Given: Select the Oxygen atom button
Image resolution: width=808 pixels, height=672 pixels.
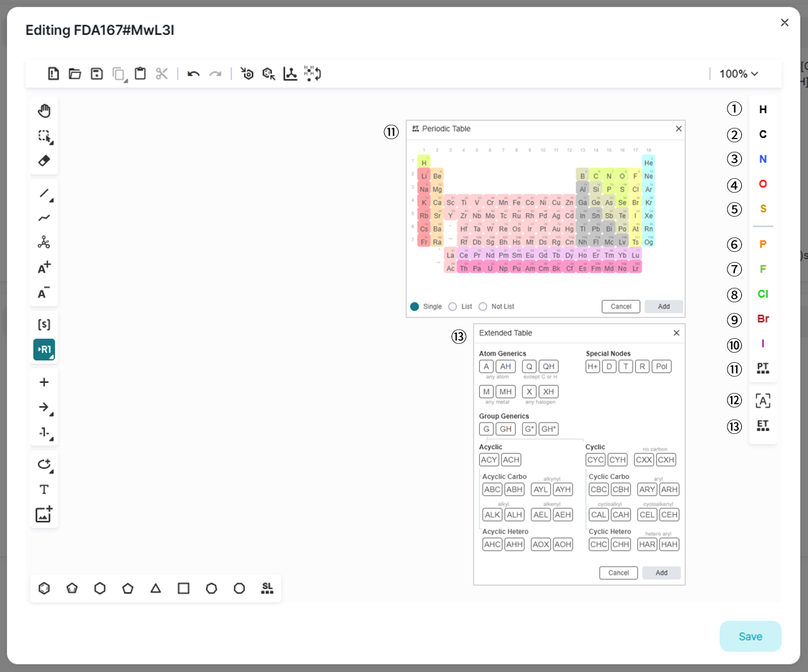Looking at the screenshot, I should [763, 184].
